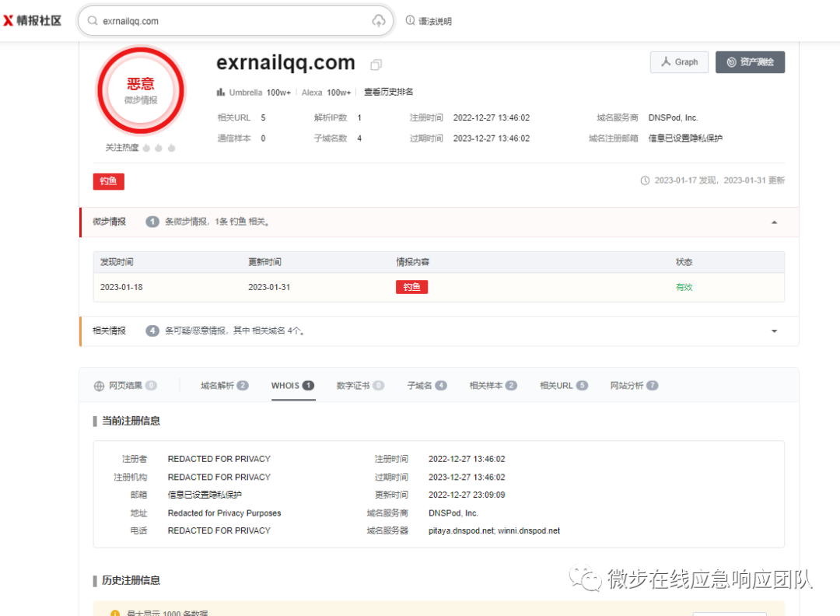
Task: Click the third attention heat flame icon
Action: (x=171, y=148)
